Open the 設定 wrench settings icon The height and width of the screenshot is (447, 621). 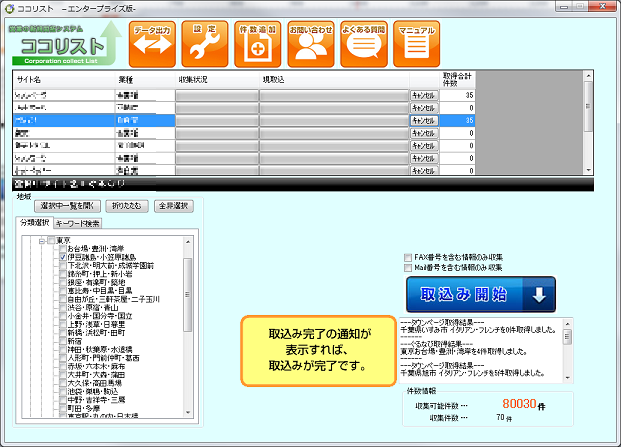tap(205, 44)
